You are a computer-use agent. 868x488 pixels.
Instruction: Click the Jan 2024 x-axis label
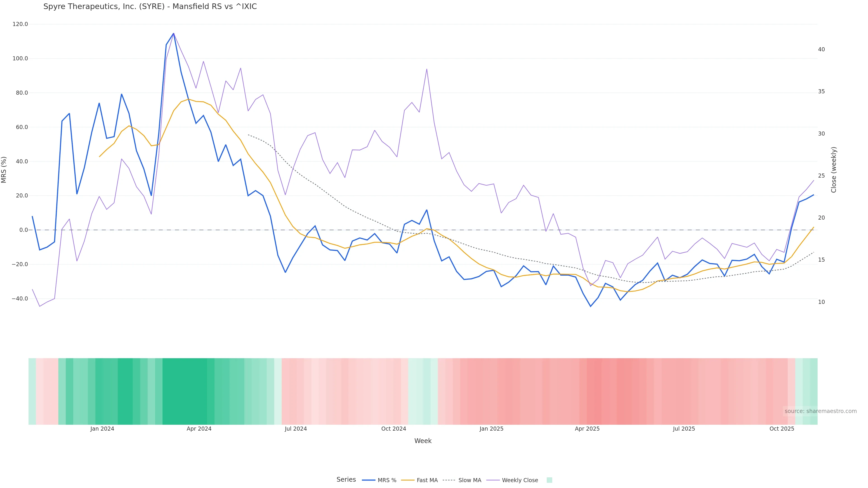(102, 429)
